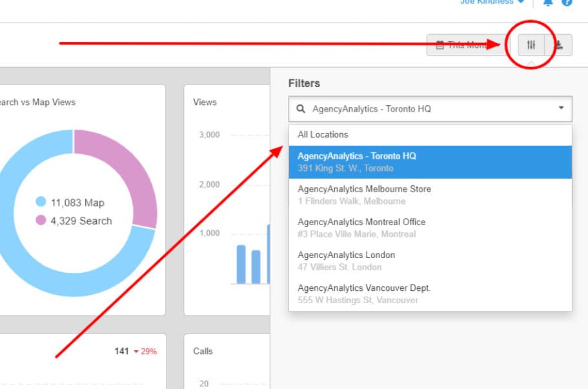Viewport: 588px width, 389px height.
Task: Open the notifications bell
Action: click(x=548, y=3)
